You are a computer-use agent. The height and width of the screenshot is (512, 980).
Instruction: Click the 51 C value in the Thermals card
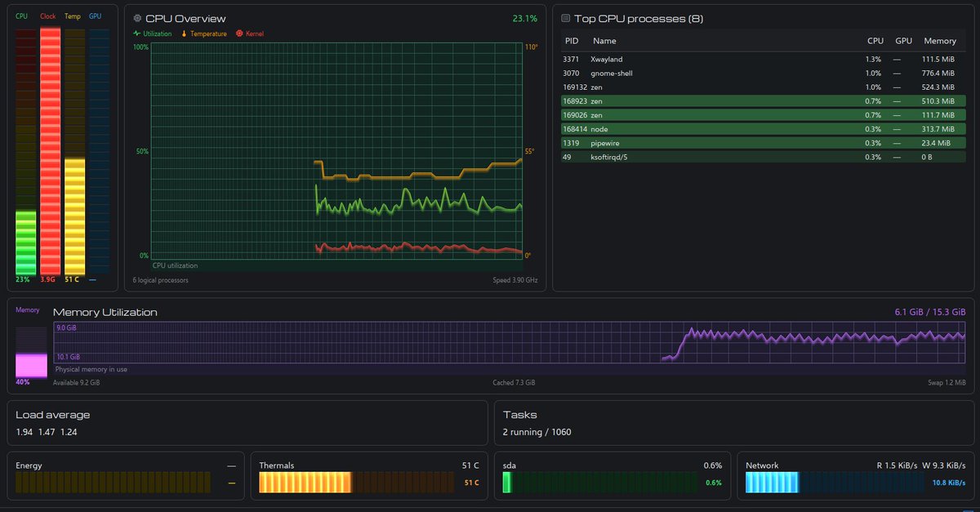[x=470, y=465]
